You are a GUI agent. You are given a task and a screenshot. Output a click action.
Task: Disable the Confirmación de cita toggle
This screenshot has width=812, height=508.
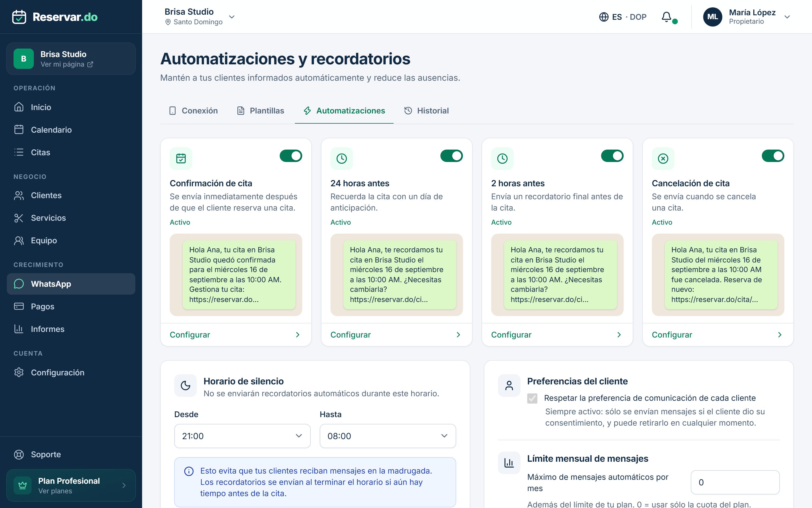(x=291, y=156)
